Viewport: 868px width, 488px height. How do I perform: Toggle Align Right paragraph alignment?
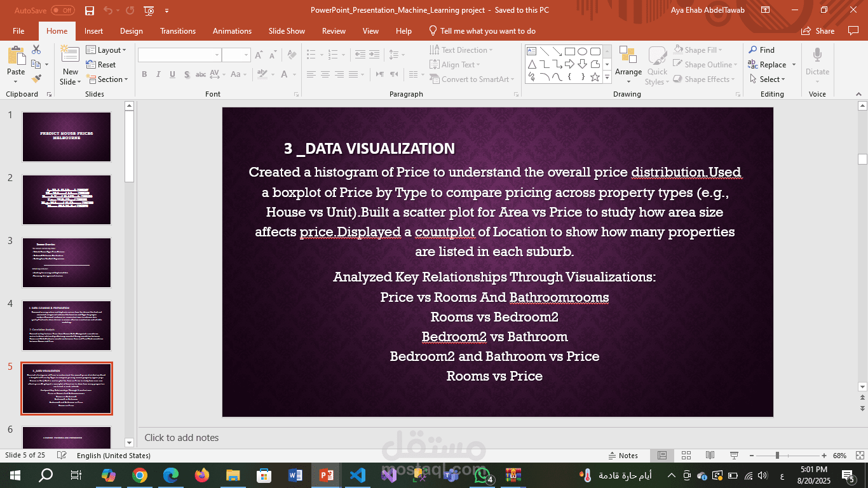coord(339,74)
